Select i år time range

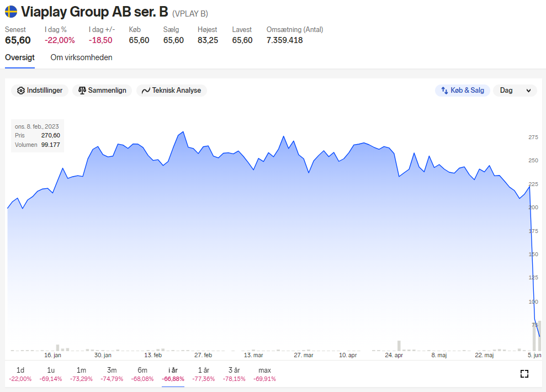173,374
